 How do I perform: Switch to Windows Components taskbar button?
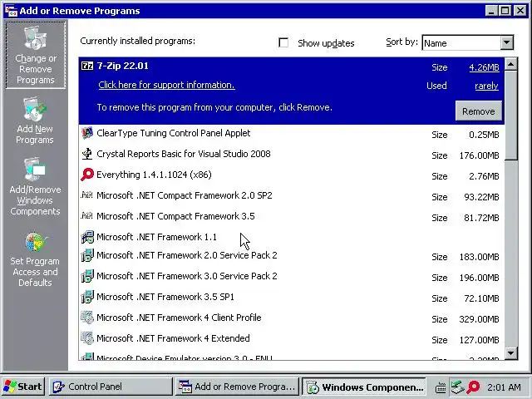click(x=364, y=387)
